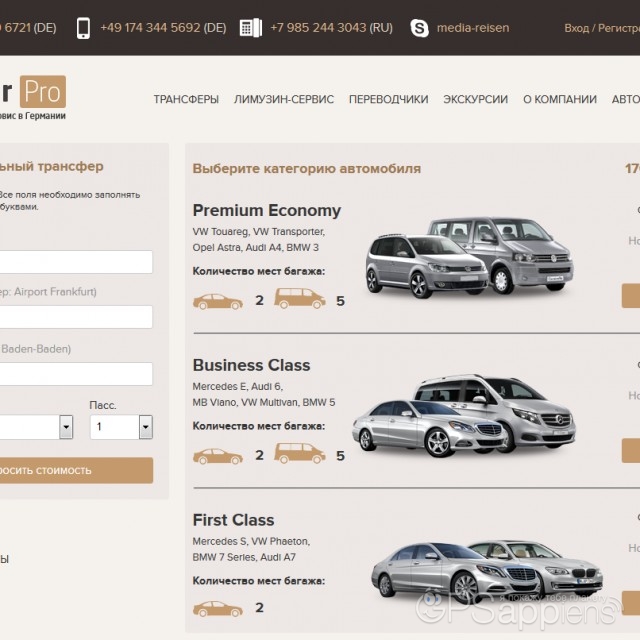The height and width of the screenshot is (640, 640).
Task: Click the fax machine icon in top bar
Action: point(250,28)
